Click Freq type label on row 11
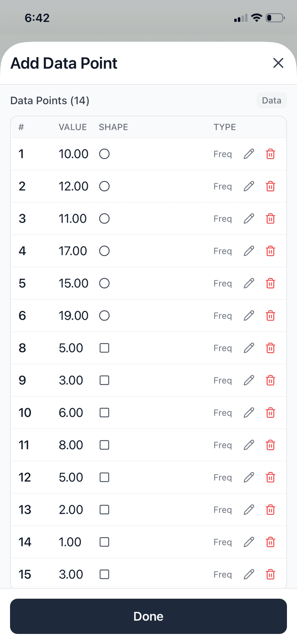 (x=222, y=445)
